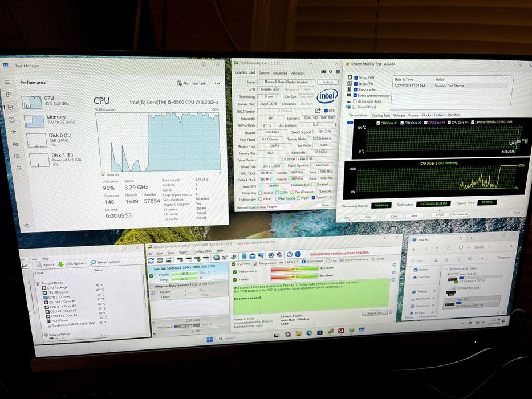Image resolution: width=532 pixels, height=399 pixels.
Task: Open Help menu in AIDA64 window
Action: point(45,259)
